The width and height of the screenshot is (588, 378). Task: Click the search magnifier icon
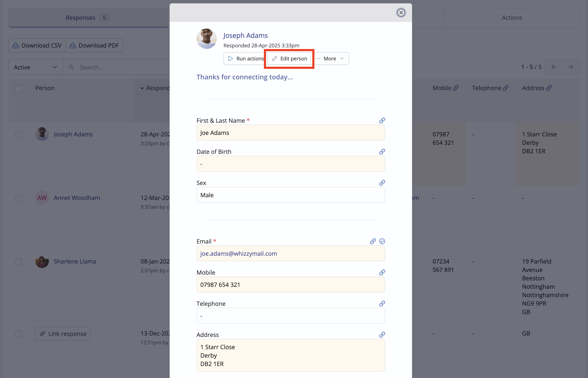click(71, 67)
